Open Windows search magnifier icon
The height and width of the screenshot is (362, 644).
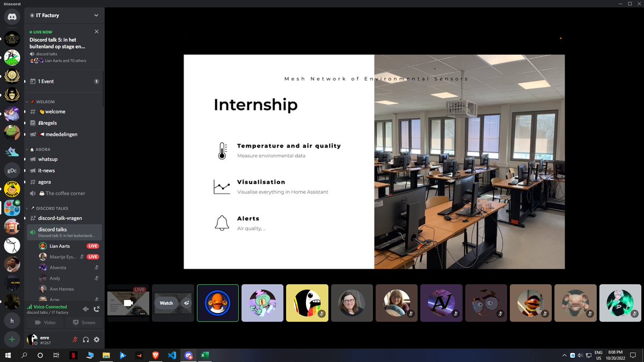(24, 355)
